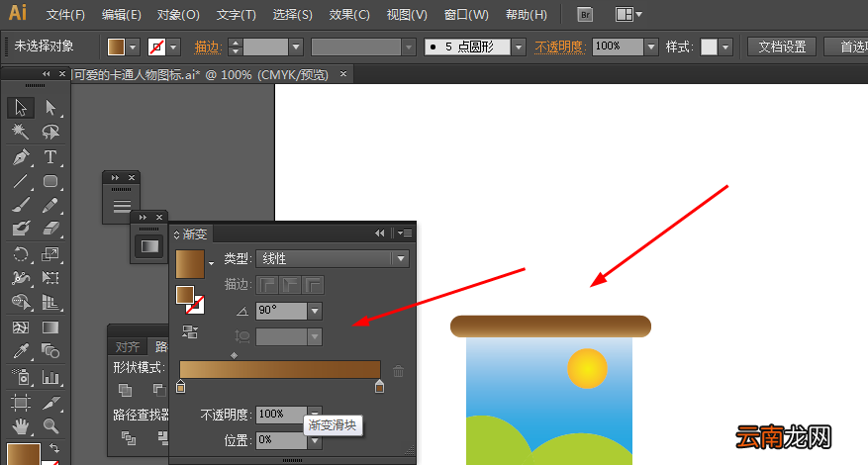The width and height of the screenshot is (868, 465).
Task: Select the Zoom tool
Action: point(50,425)
